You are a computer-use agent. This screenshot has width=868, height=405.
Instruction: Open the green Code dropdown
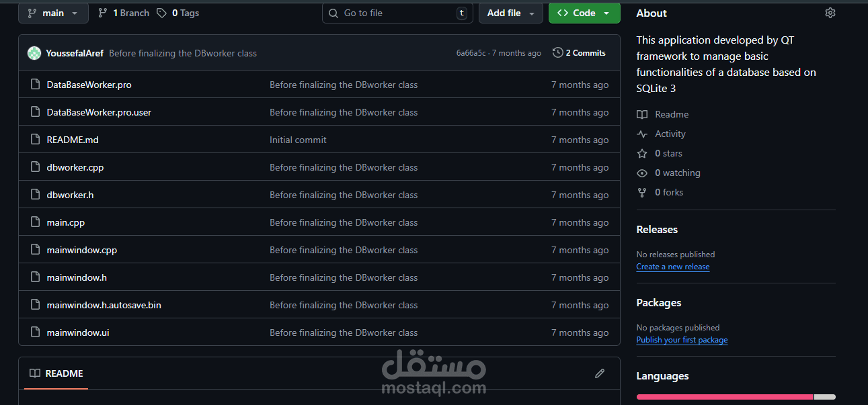pyautogui.click(x=584, y=12)
